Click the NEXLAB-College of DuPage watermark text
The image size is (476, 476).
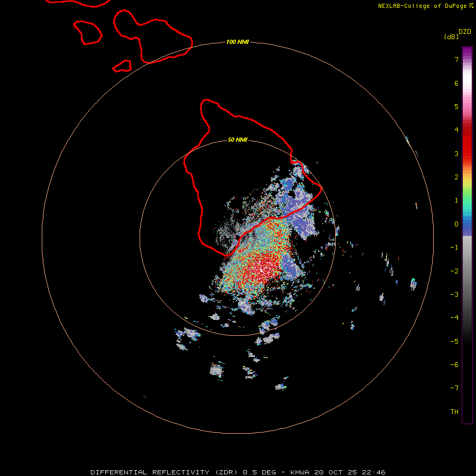(x=423, y=6)
